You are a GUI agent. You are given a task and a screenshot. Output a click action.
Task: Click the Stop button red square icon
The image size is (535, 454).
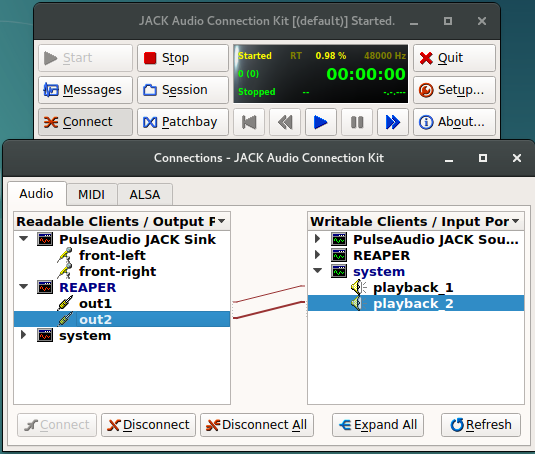tap(150, 58)
